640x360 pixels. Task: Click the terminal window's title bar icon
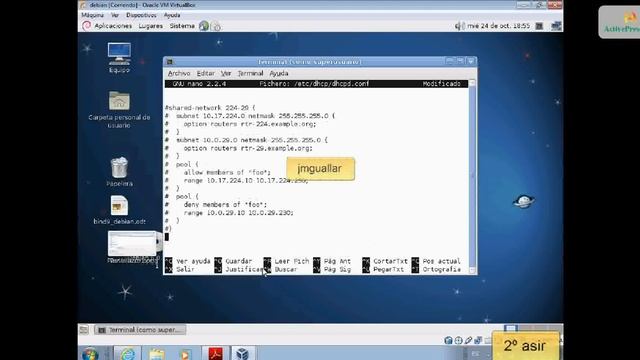170,62
